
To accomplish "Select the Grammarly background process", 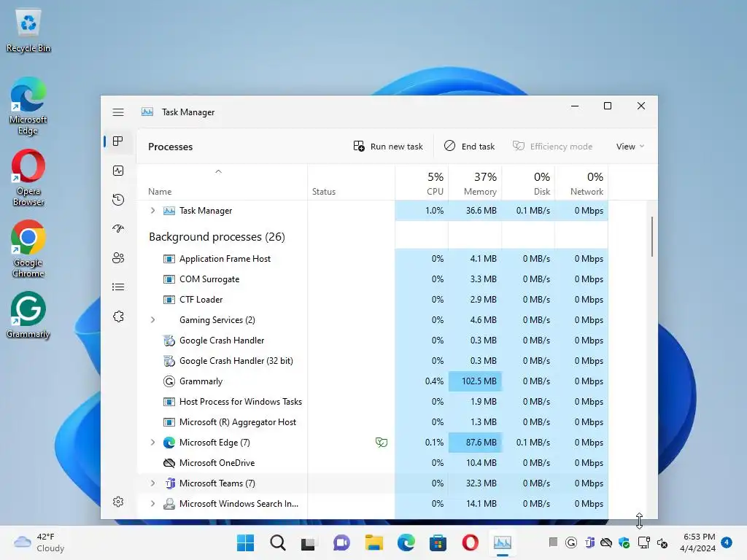I will (373, 381).
